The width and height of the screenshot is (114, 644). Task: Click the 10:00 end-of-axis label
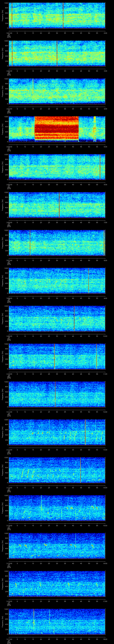tap(105, 336)
